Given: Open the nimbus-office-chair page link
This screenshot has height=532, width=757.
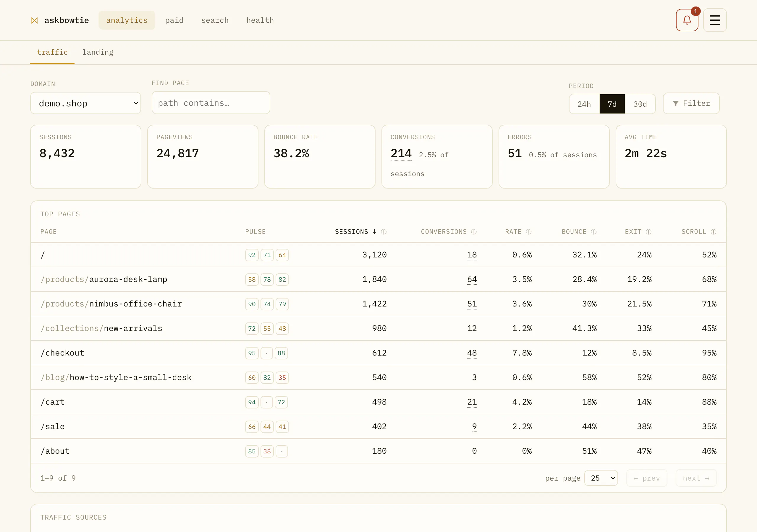Looking at the screenshot, I should [111, 304].
